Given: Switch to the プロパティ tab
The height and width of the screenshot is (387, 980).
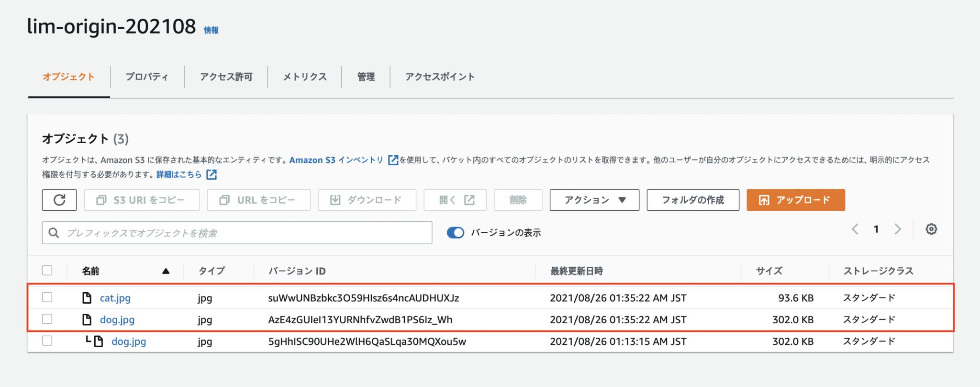Looking at the screenshot, I should click(x=147, y=77).
